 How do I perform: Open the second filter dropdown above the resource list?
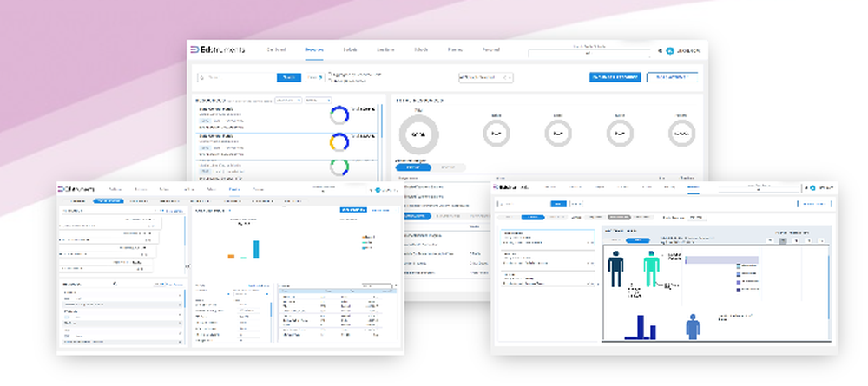(318, 100)
